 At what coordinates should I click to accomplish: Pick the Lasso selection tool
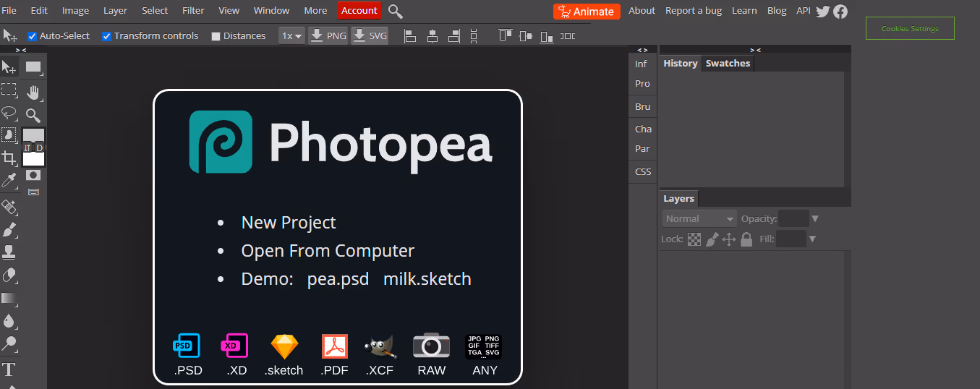(9, 113)
